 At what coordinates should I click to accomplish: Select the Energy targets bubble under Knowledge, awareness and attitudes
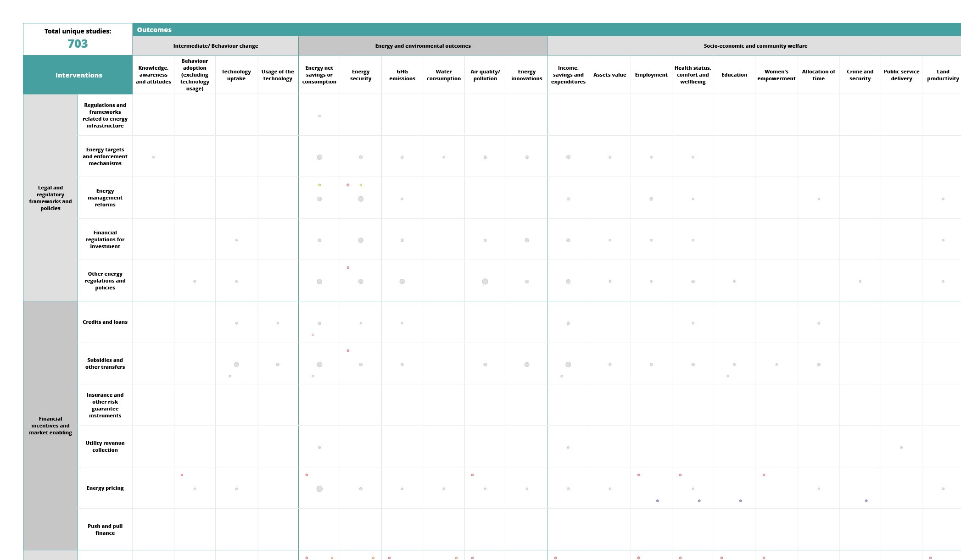153,157
